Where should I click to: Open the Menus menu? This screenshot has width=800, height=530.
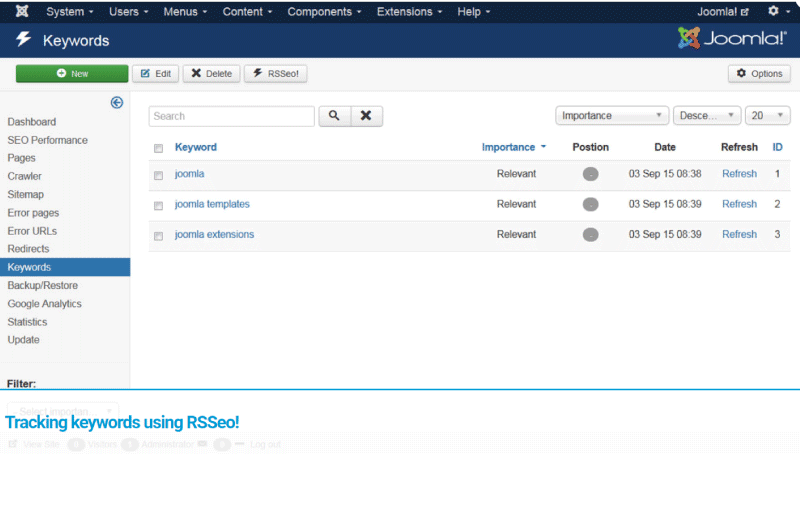(185, 11)
